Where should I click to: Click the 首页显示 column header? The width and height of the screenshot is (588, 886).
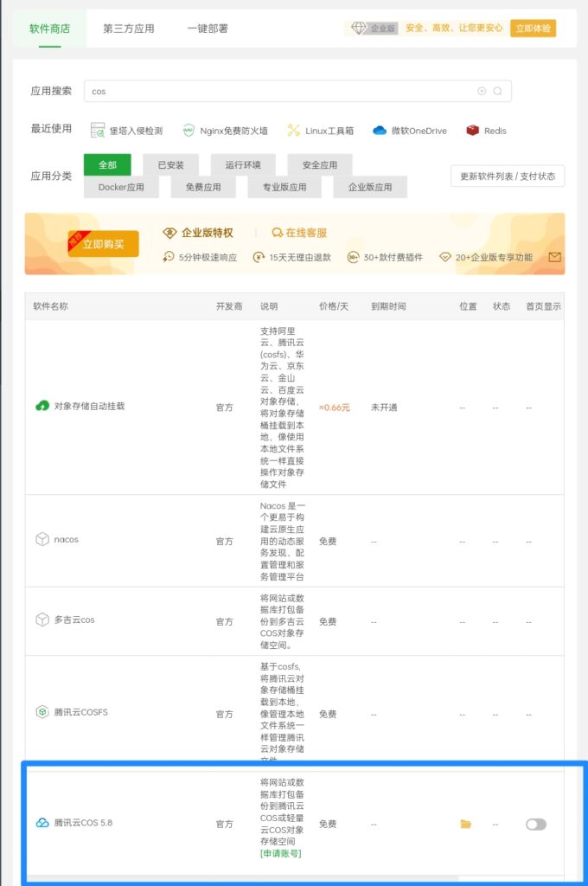click(x=543, y=306)
